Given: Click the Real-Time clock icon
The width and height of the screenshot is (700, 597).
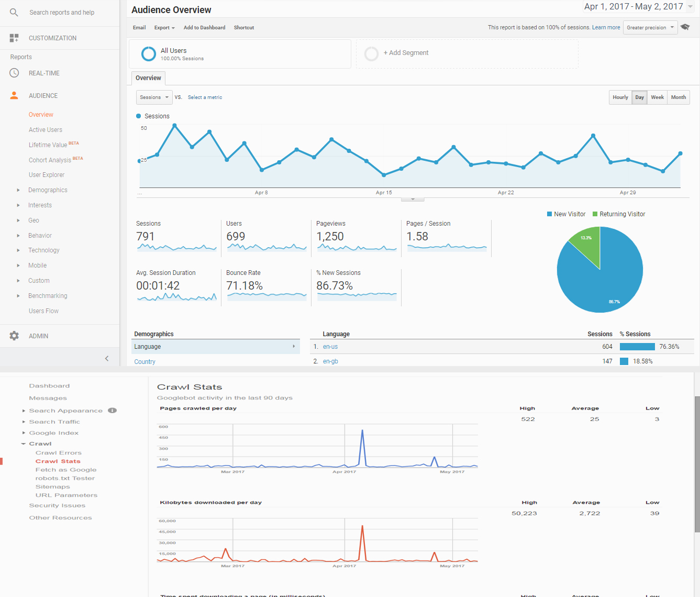Looking at the screenshot, I should (x=14, y=73).
